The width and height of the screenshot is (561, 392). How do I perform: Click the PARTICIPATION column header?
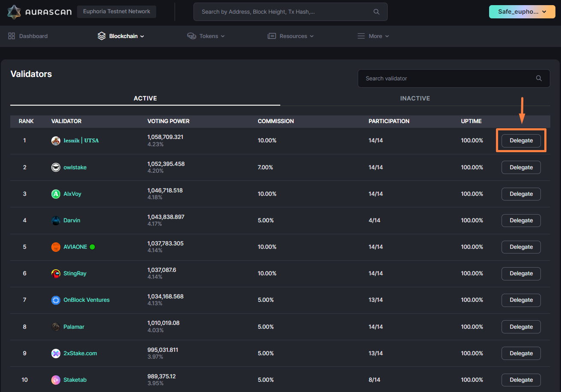pyautogui.click(x=389, y=121)
